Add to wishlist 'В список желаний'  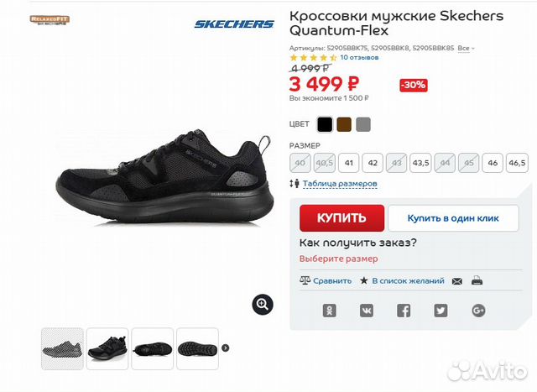click(x=408, y=281)
